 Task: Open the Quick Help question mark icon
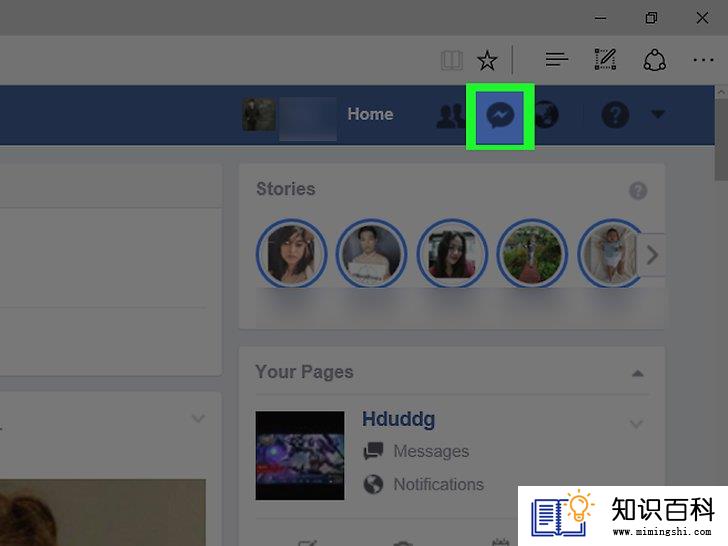coord(615,115)
